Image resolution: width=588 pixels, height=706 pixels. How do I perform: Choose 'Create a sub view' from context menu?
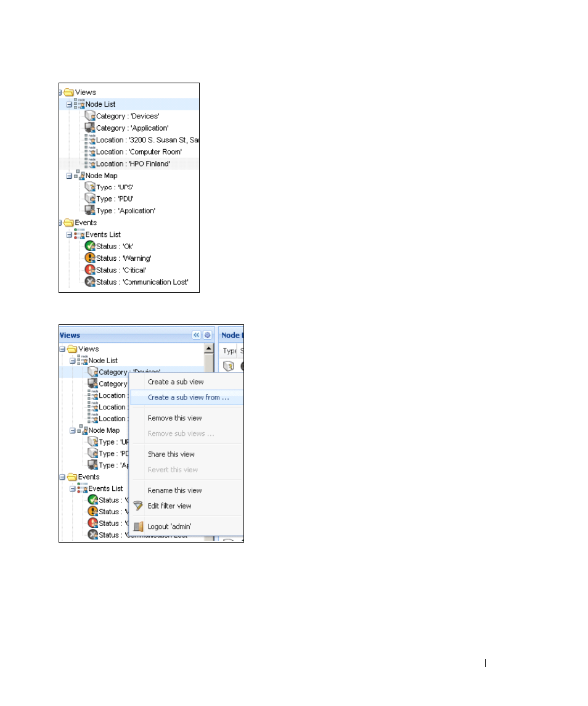coord(176,382)
